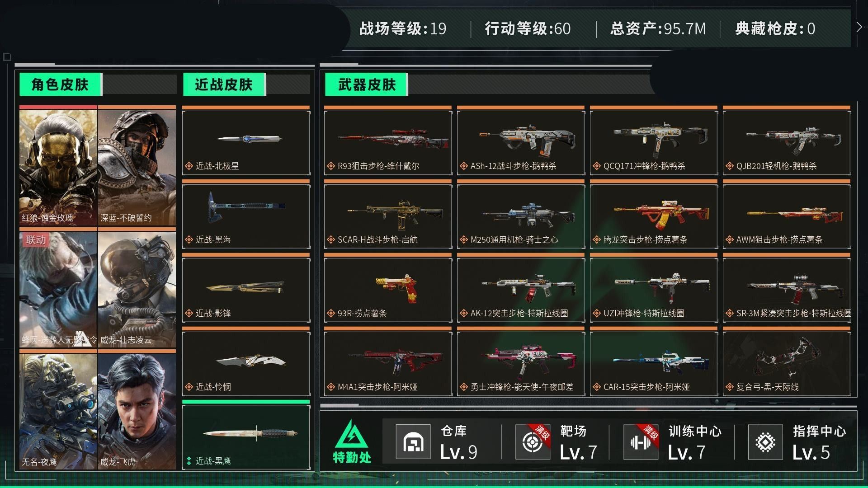Select the 武器皮肤 tab
This screenshot has width=868, height=488.
pyautogui.click(x=367, y=84)
